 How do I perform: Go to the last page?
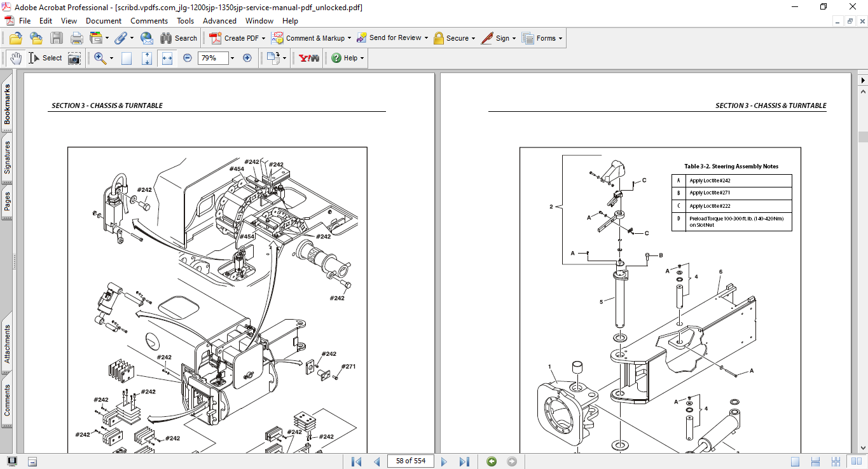pos(464,461)
